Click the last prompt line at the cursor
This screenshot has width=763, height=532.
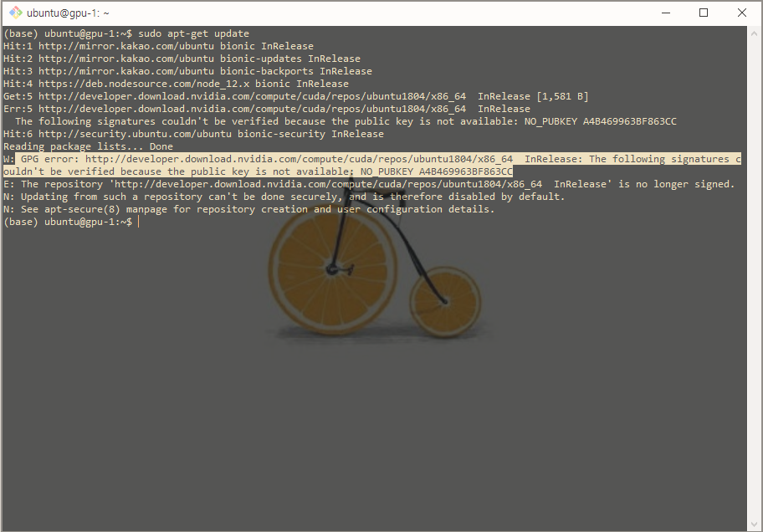[72, 222]
